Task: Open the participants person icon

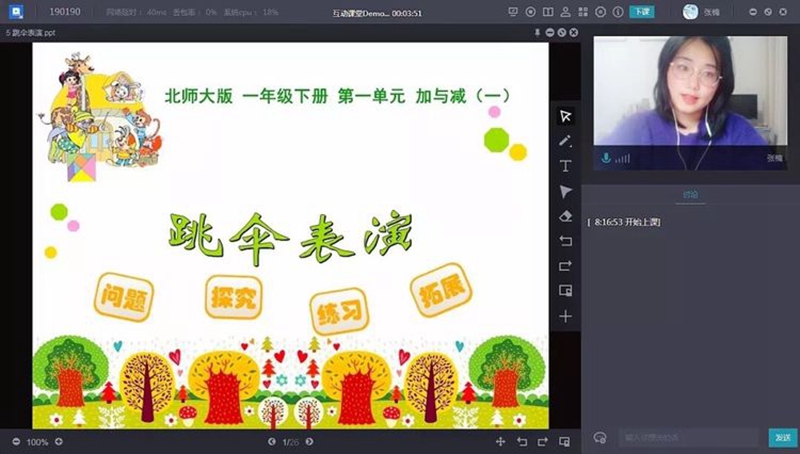Action: 565,12
